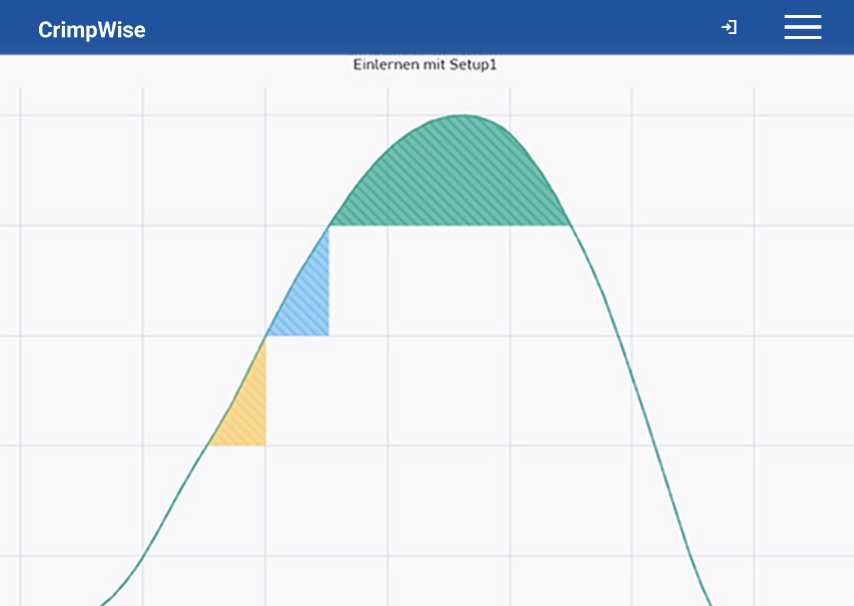The height and width of the screenshot is (606, 854).
Task: Click the CrimpWise app title
Action: [92, 30]
